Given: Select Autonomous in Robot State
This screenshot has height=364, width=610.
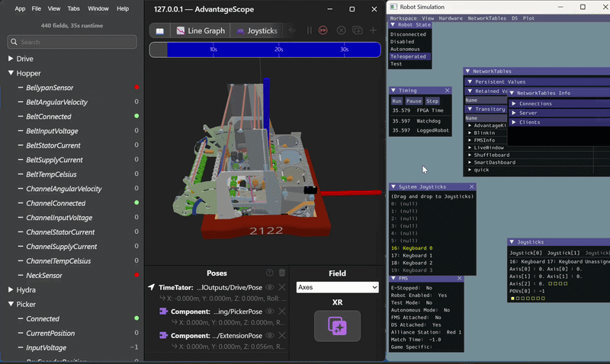Looking at the screenshot, I should (x=405, y=49).
